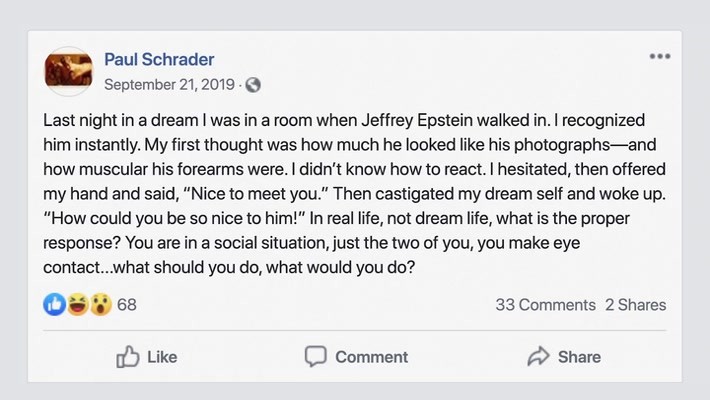Click the September 21, 2019 timestamp
Screen dimensions: 710x400
tap(171, 84)
